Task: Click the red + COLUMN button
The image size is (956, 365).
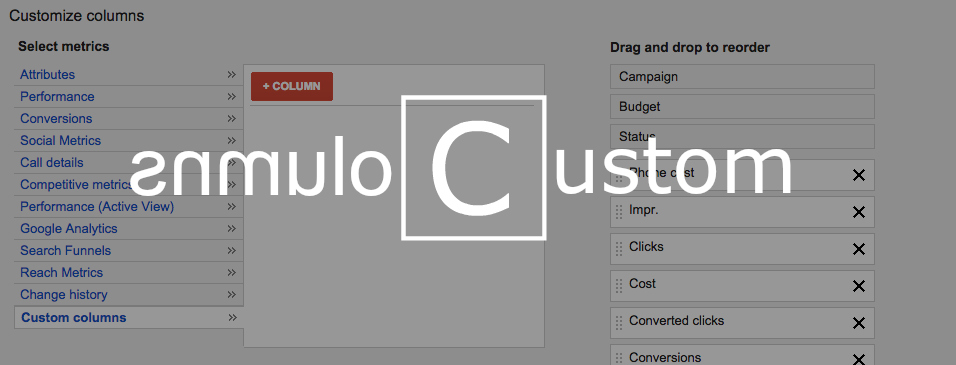Action: (x=291, y=86)
